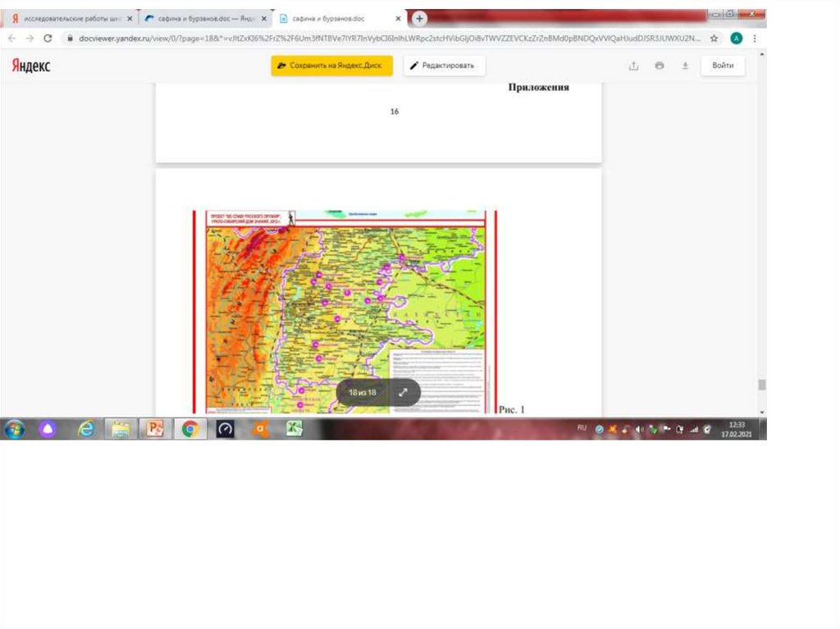The width and height of the screenshot is (840, 629).
Task: Click the 'Редактировать' button
Action: pyautogui.click(x=444, y=66)
